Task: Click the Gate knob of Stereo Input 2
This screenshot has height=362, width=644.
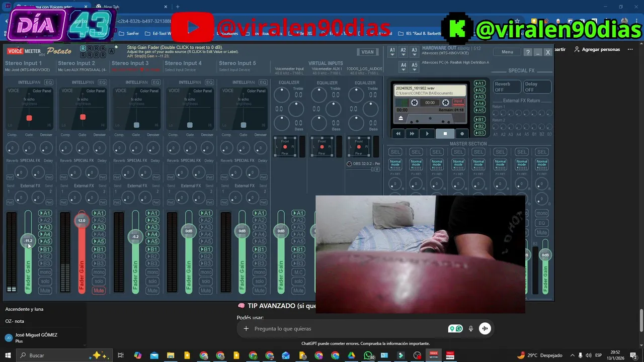Action: coord(83,148)
